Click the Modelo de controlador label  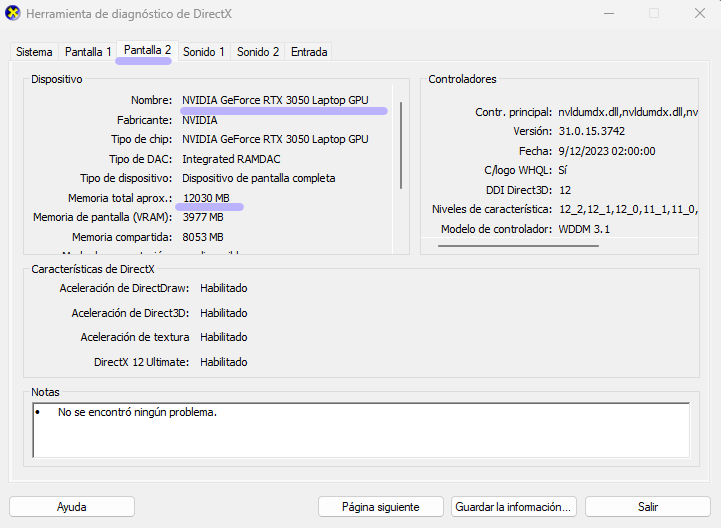tap(496, 229)
